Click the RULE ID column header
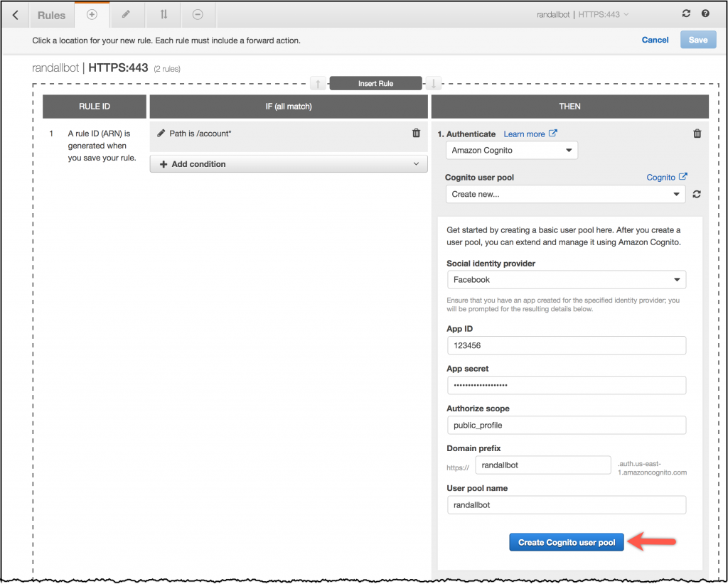Image resolution: width=728 pixels, height=584 pixels. [x=95, y=107]
